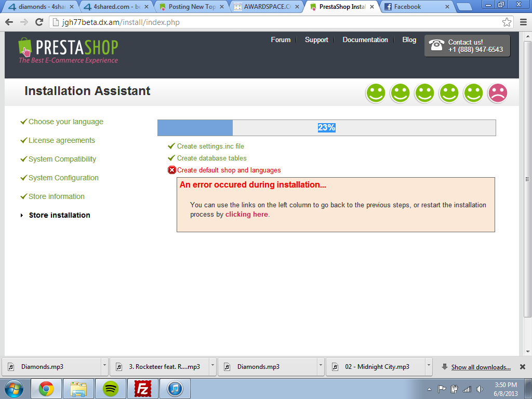Open the 3. Rocketeer feat. download
The height and width of the screenshot is (399, 532).
[x=159, y=367]
